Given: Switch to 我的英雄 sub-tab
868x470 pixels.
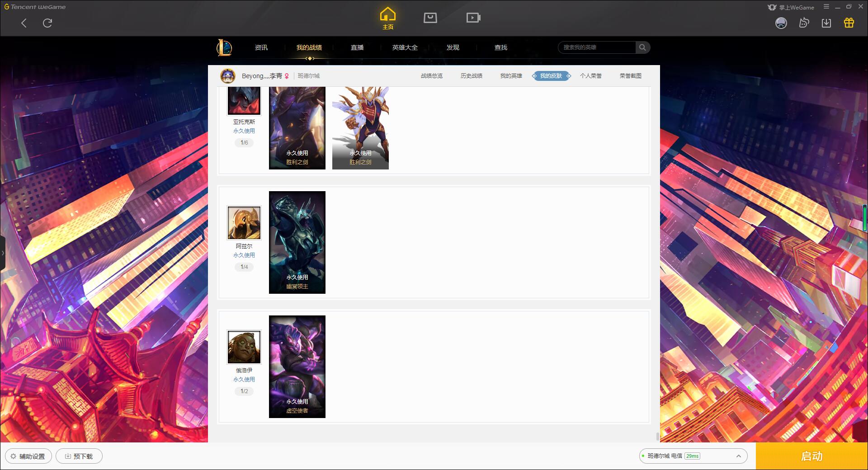Looking at the screenshot, I should [511, 76].
